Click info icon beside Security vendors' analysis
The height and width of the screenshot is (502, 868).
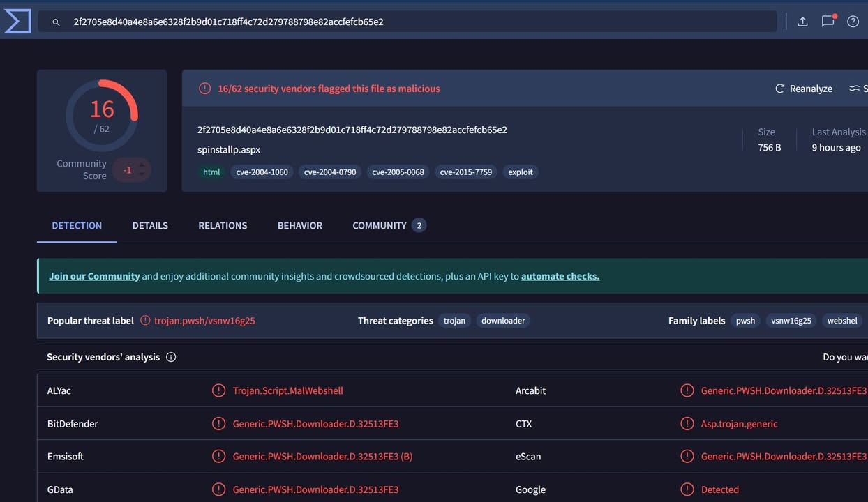[x=171, y=357]
